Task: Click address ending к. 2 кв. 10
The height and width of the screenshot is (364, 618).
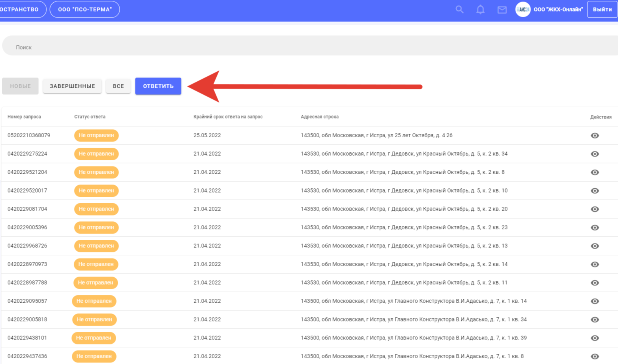Action: click(x=404, y=191)
